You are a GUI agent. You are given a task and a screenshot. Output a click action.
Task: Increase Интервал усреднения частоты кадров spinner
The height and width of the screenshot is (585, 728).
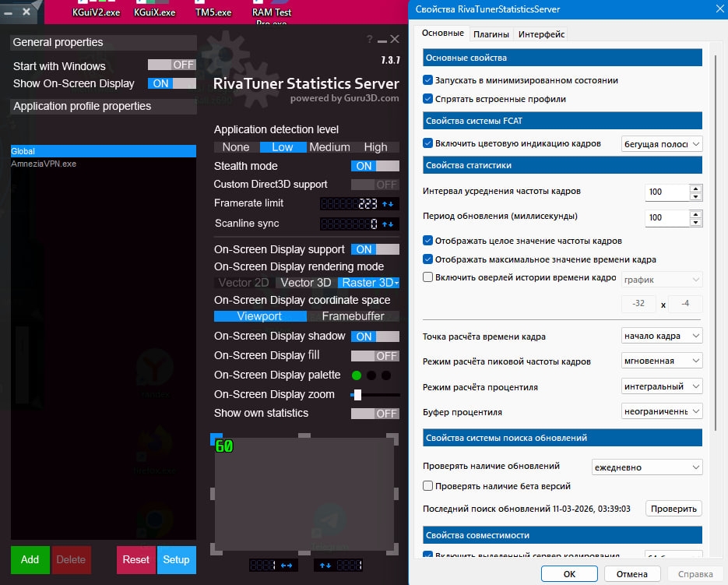[x=695, y=189]
